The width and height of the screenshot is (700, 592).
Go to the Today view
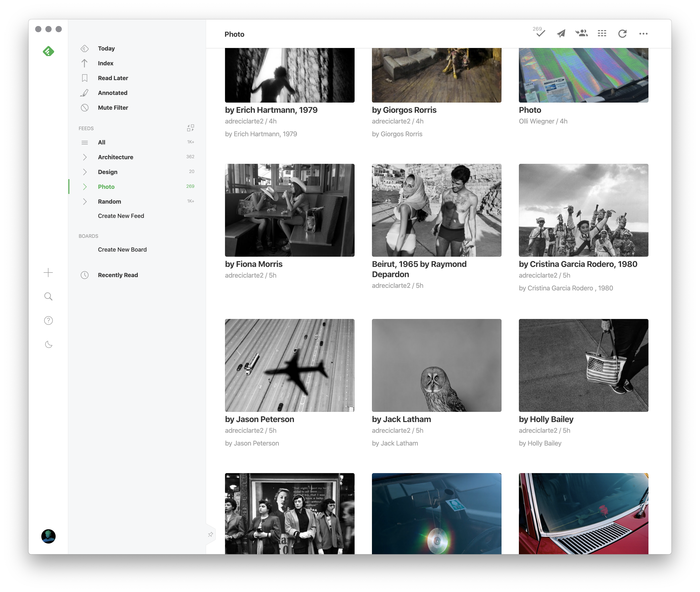(x=106, y=48)
